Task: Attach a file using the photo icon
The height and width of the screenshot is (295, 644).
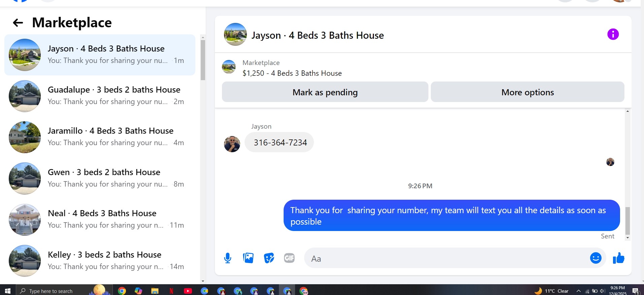Action: 248,258
